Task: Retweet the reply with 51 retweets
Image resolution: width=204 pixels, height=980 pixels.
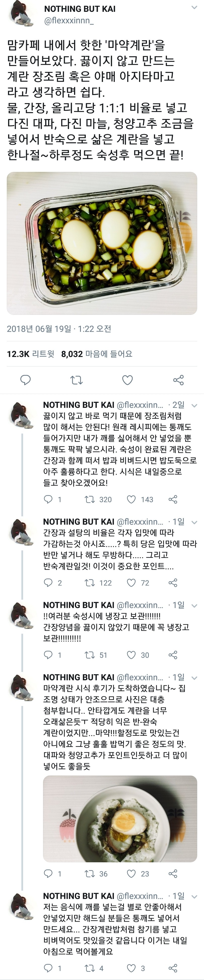Action: pos(90,655)
